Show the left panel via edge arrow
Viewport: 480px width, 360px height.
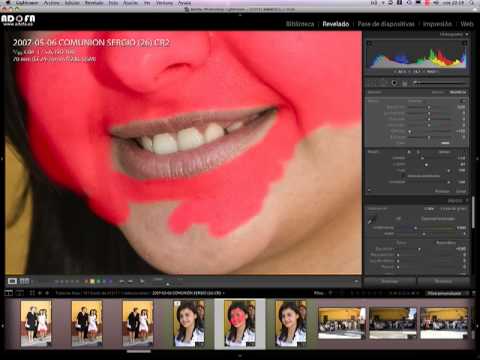(2, 159)
